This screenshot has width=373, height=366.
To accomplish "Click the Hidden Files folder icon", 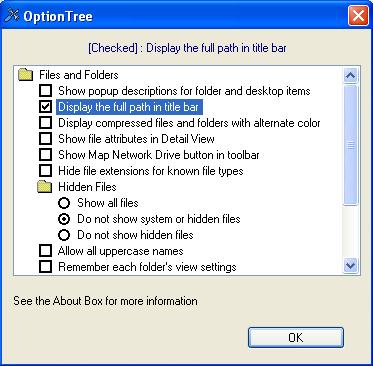I will (x=45, y=187).
